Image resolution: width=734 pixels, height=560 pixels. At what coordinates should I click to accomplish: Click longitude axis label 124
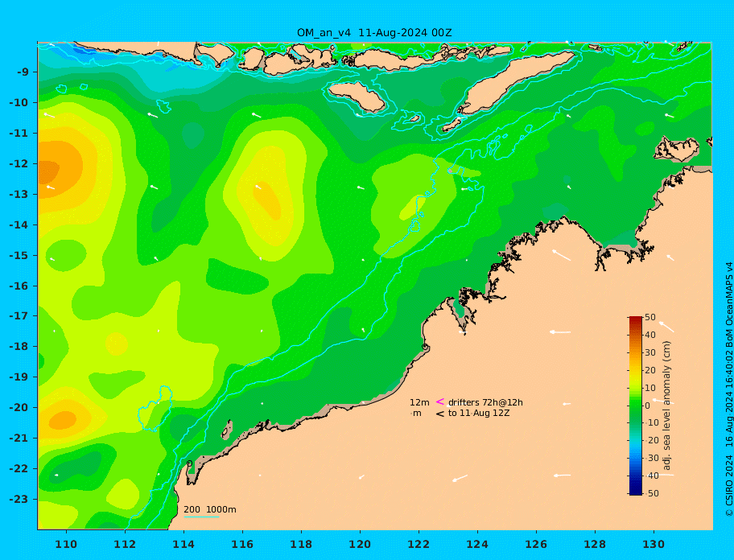[477, 545]
